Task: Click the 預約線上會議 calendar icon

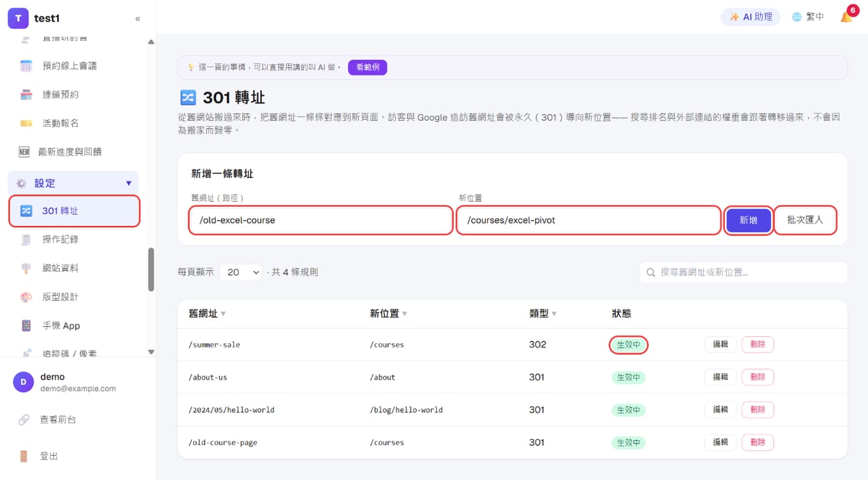Action: (x=26, y=66)
